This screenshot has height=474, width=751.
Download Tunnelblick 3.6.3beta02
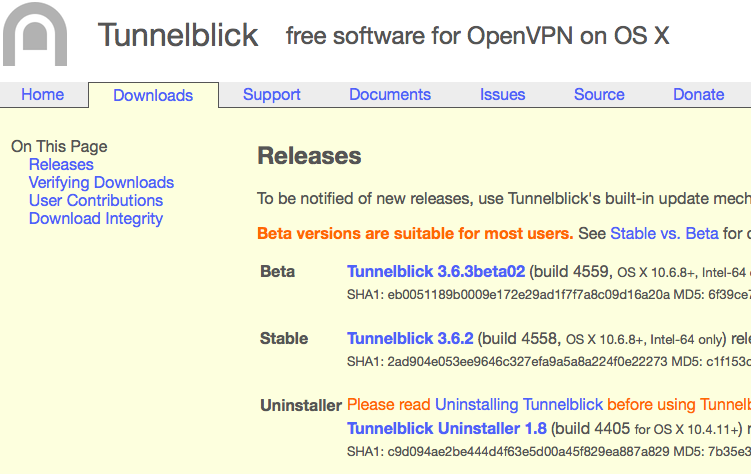(436, 272)
